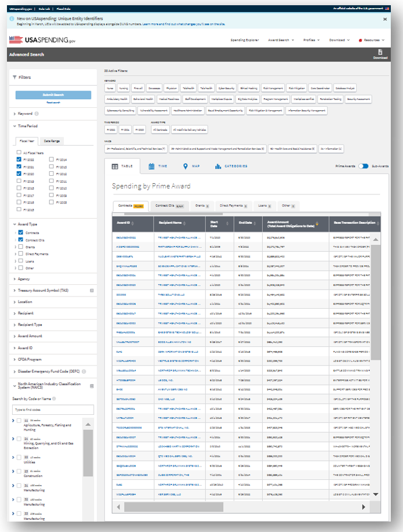This screenshot has width=403, height=532.
Task: Uncheck the FY 2022 checkbox
Action: (19, 159)
